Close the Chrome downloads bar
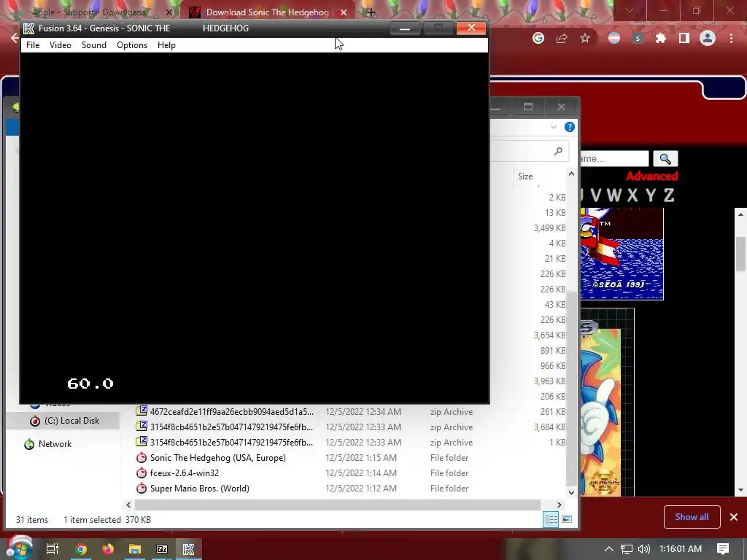 point(734,517)
